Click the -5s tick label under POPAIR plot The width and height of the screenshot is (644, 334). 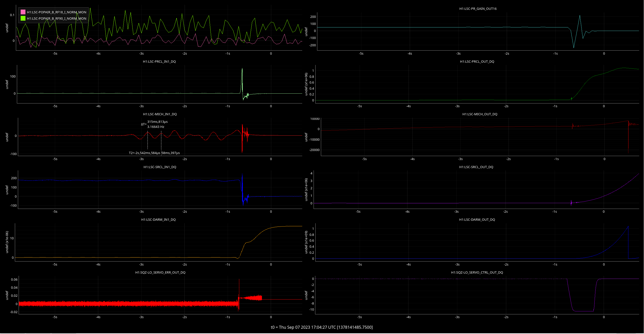click(x=55, y=53)
